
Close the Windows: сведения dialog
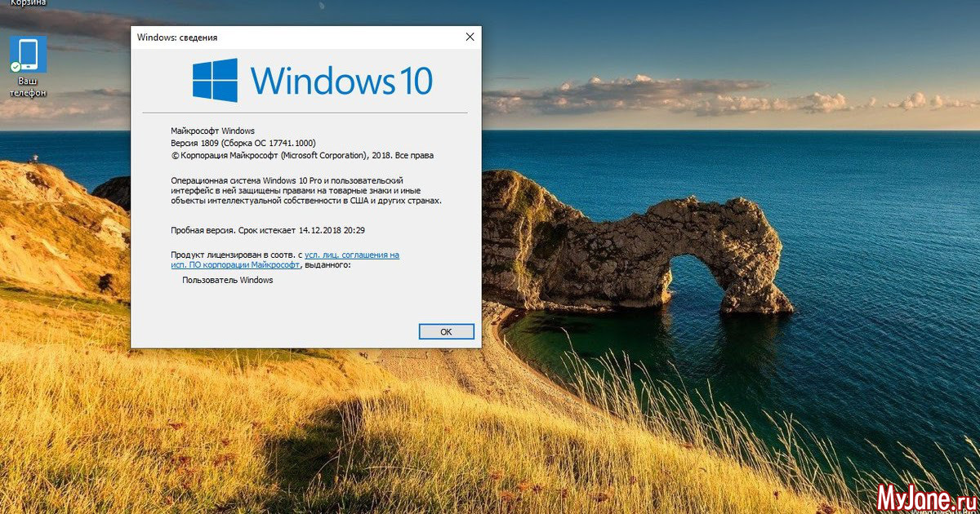coord(470,37)
